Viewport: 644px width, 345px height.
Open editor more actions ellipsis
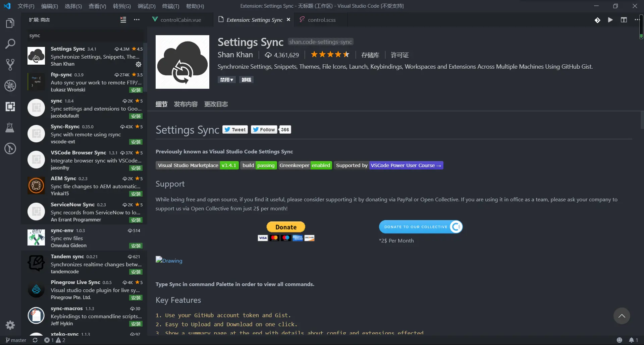(x=637, y=20)
